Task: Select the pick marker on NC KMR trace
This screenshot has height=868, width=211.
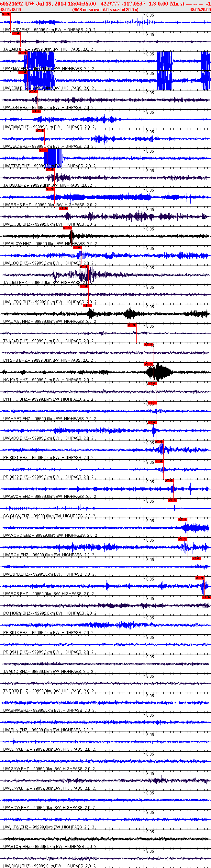Action: (x=149, y=365)
